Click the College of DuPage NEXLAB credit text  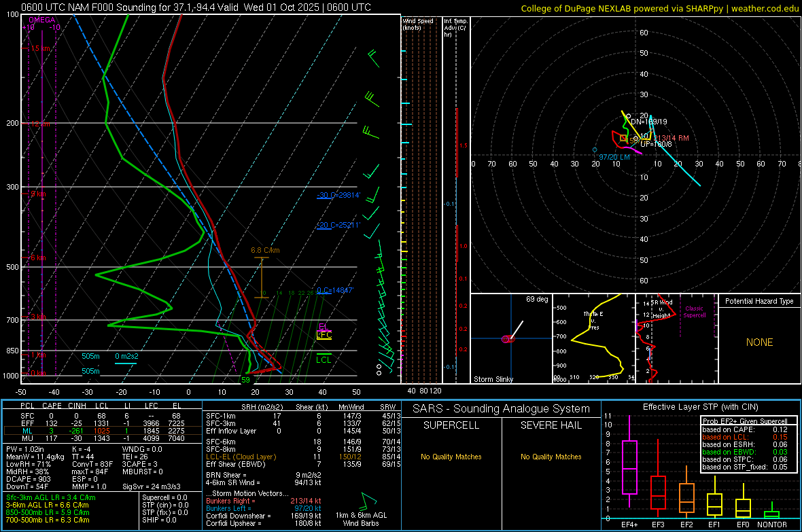(x=660, y=8)
